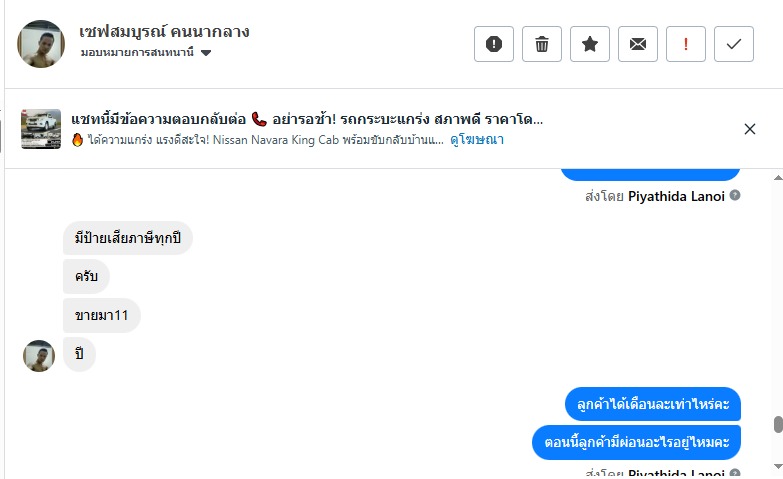Click the received message ขายมา11
This screenshot has width=783, height=479.
(x=101, y=315)
